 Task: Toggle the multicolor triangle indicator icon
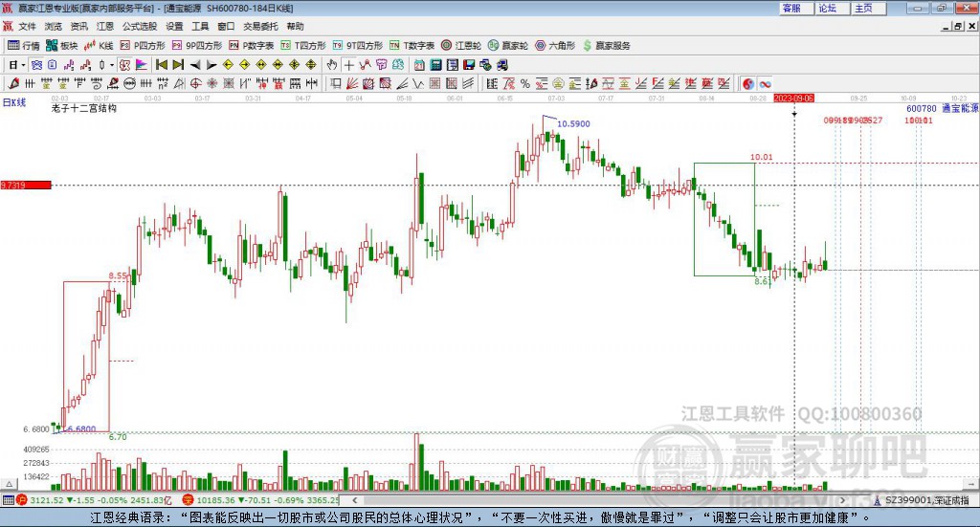[x=142, y=65]
